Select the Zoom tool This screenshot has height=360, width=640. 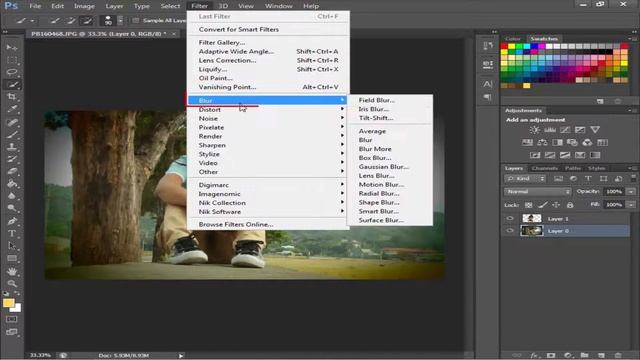[12, 283]
